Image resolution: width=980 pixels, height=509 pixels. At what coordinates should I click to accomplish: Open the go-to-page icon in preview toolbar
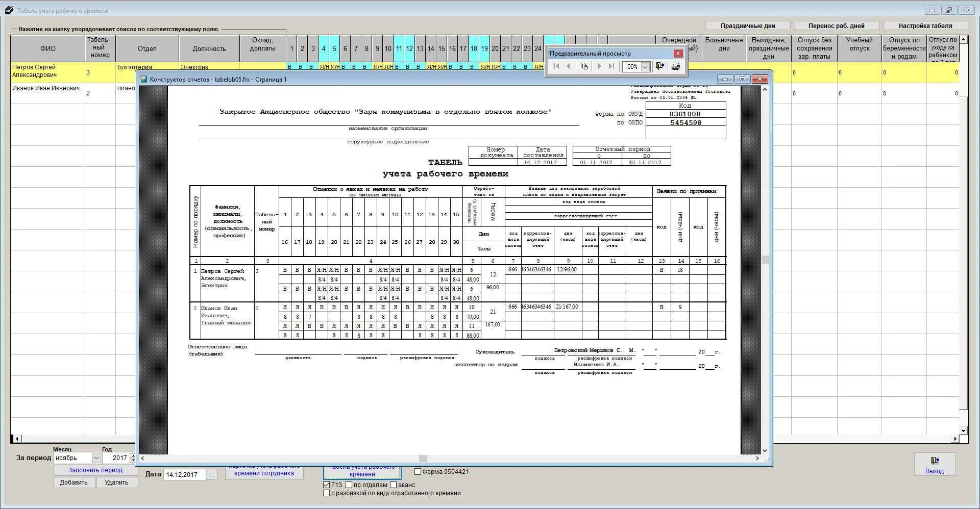584,66
